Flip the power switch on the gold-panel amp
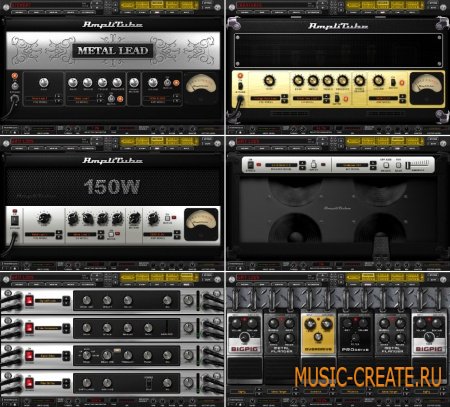This screenshot has height=407, width=450. [x=240, y=86]
